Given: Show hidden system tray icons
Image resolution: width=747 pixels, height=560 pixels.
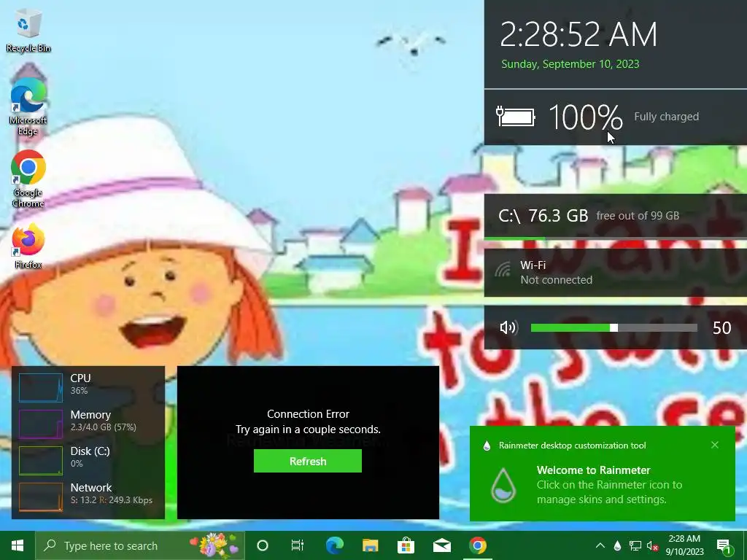Looking at the screenshot, I should pos(600,545).
